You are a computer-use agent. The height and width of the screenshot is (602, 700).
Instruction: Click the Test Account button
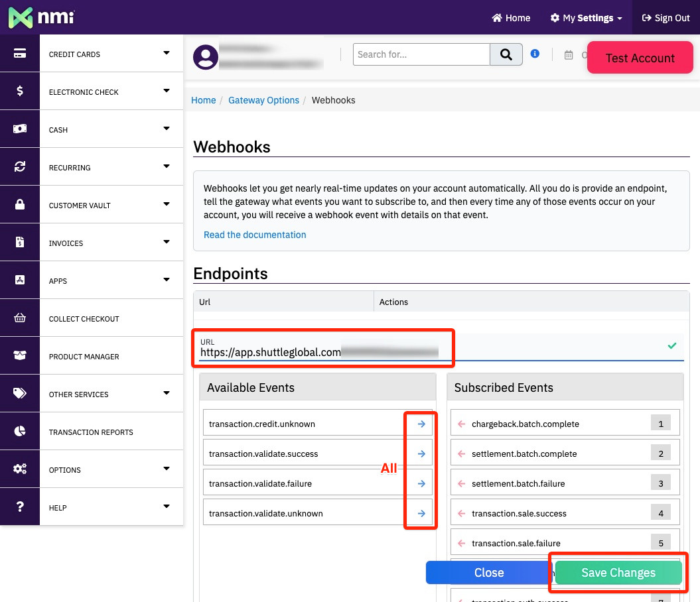640,58
